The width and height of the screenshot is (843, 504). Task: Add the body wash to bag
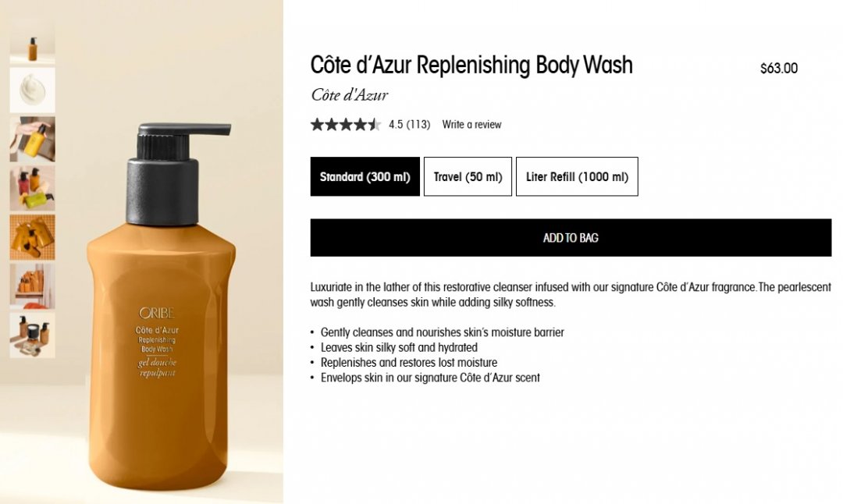click(x=571, y=237)
